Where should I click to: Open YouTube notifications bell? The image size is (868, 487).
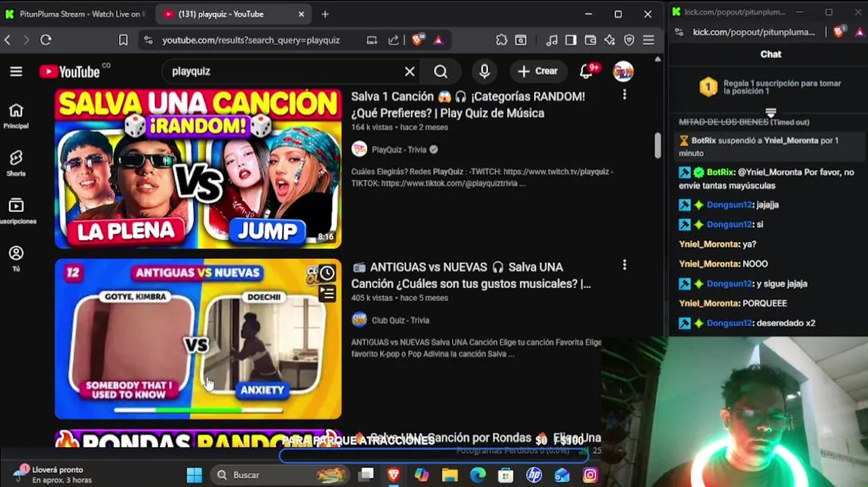coord(586,71)
